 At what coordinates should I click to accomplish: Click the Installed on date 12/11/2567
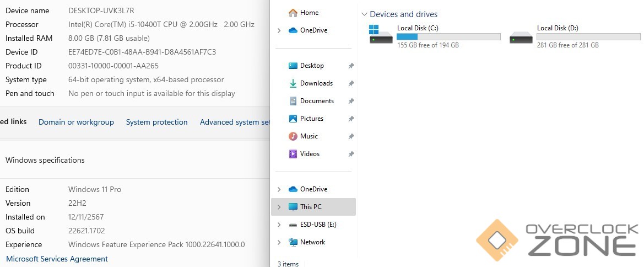(x=86, y=217)
